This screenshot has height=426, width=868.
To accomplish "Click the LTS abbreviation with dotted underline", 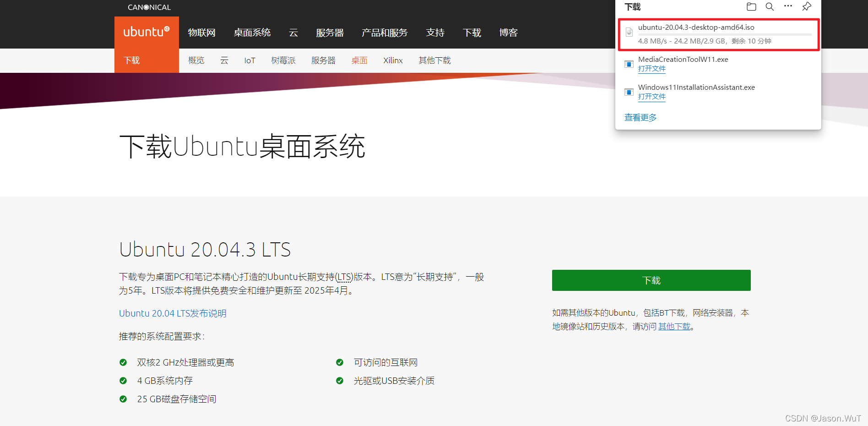I will coord(344,277).
